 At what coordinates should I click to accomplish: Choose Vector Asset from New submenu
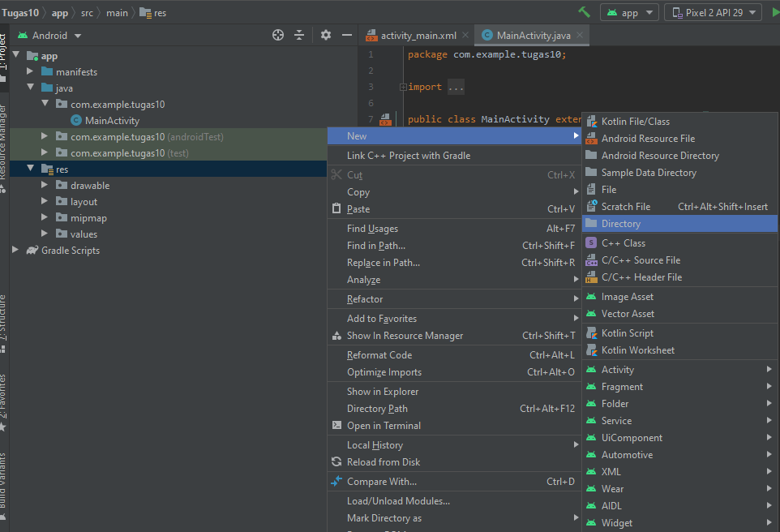[x=679, y=314]
